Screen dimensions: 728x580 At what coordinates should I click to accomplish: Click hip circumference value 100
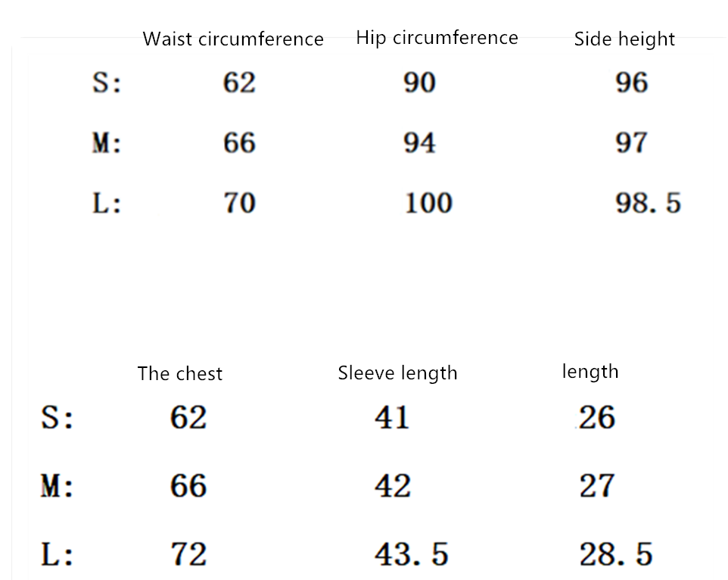click(x=428, y=203)
